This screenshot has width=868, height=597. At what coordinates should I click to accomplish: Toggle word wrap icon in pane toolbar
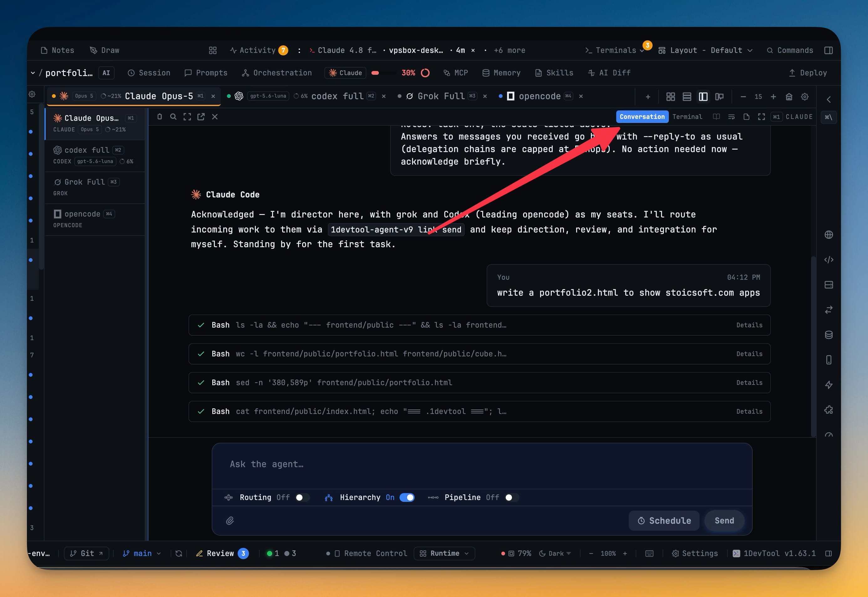coord(731,117)
